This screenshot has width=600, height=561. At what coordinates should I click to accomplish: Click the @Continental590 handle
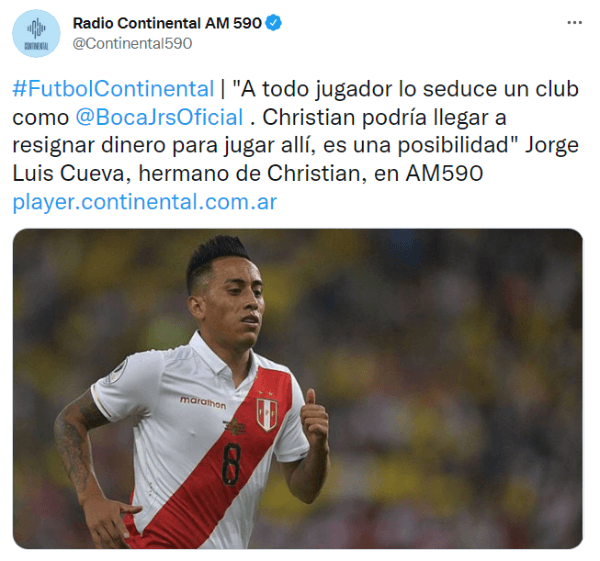coord(132,43)
